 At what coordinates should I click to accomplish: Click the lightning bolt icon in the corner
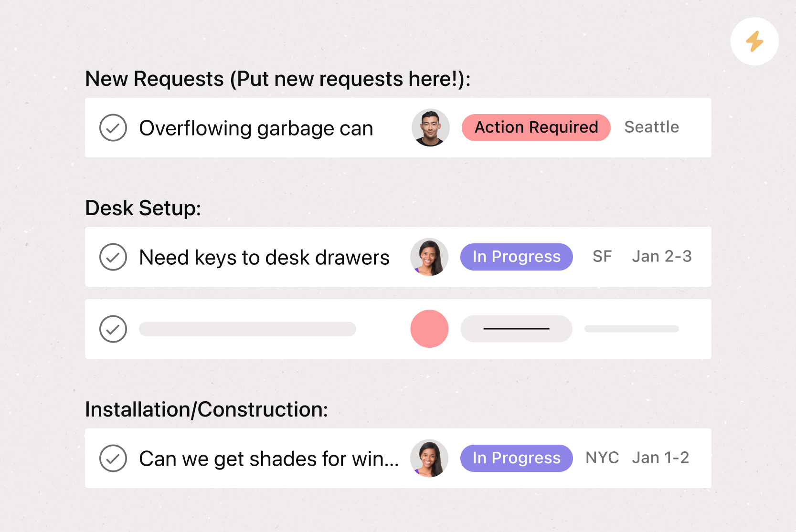(x=754, y=42)
